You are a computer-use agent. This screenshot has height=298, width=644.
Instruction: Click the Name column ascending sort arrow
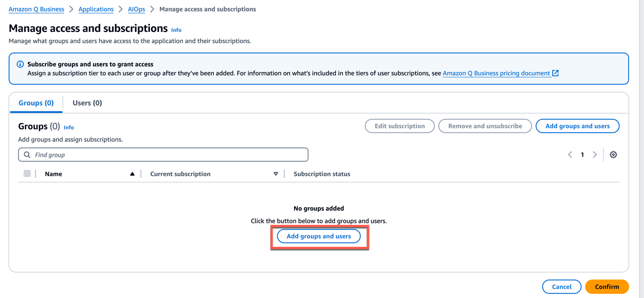133,174
